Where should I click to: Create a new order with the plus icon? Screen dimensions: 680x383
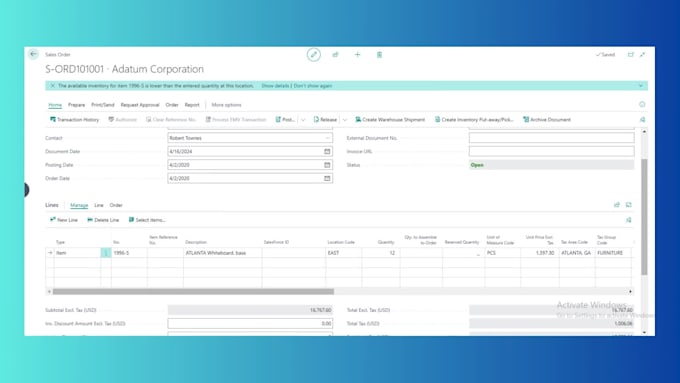click(x=357, y=55)
